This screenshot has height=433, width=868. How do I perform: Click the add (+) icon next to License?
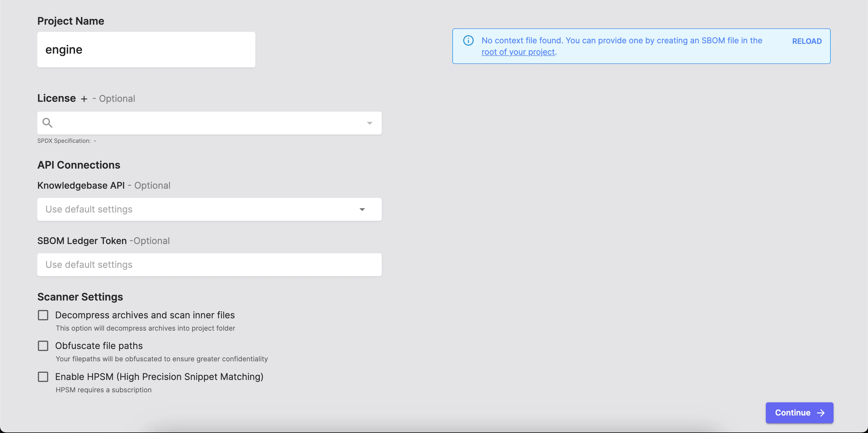(84, 99)
